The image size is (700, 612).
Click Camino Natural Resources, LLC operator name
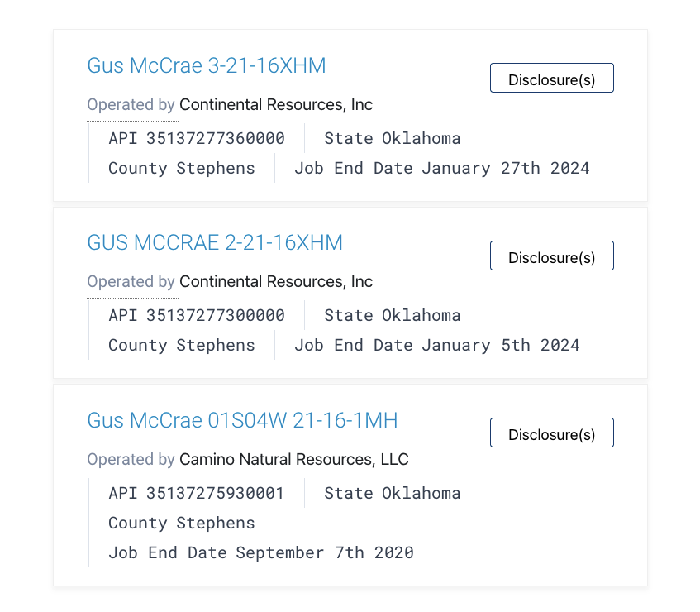(x=293, y=459)
